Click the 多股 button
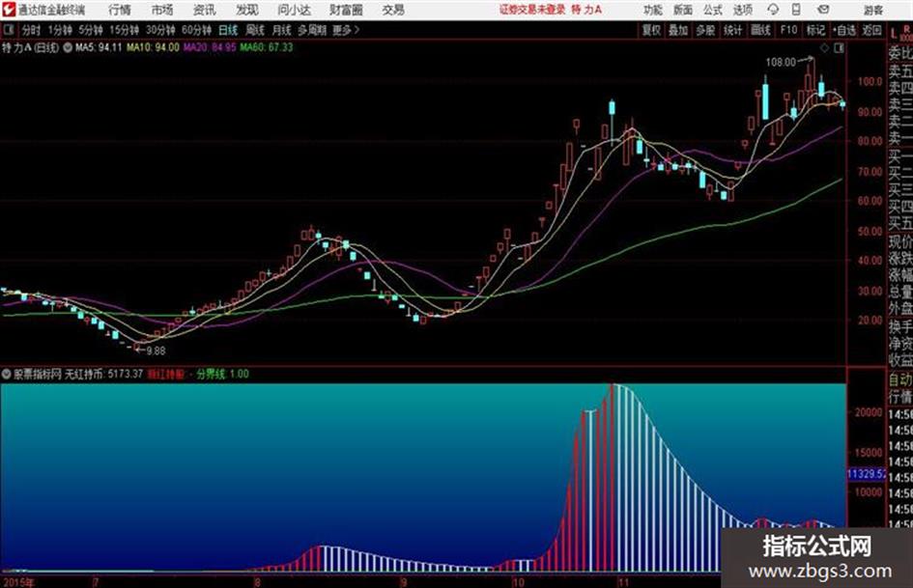 705,30
